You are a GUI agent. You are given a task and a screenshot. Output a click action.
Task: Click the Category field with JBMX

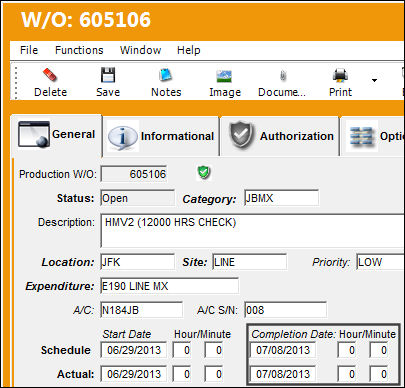pyautogui.click(x=281, y=198)
